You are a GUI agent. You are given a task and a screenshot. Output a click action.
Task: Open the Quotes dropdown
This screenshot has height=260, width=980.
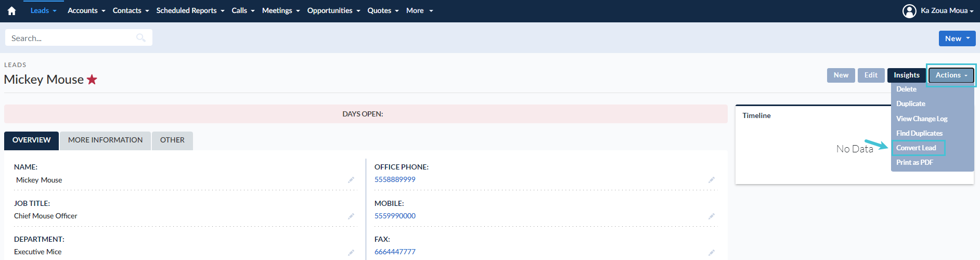(383, 10)
